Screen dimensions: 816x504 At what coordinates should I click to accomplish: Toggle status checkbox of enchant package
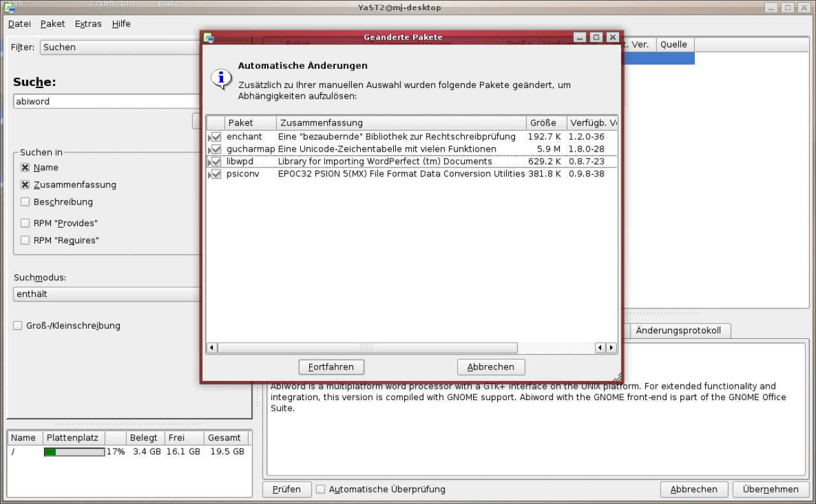click(x=216, y=137)
